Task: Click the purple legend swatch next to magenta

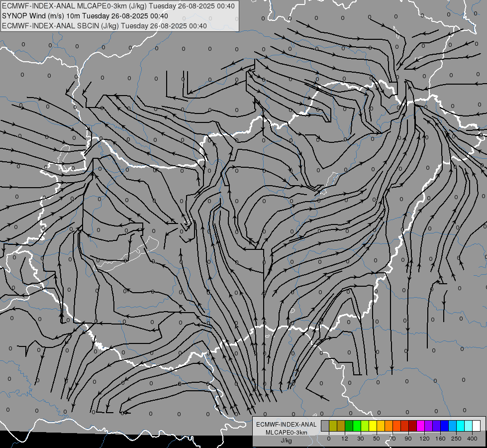Action: 429,426
